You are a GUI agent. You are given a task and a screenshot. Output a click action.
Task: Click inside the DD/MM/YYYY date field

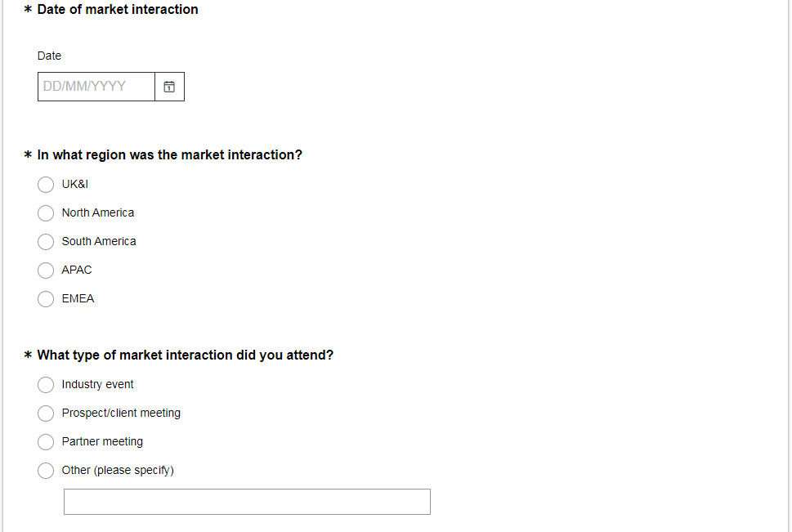click(x=96, y=86)
